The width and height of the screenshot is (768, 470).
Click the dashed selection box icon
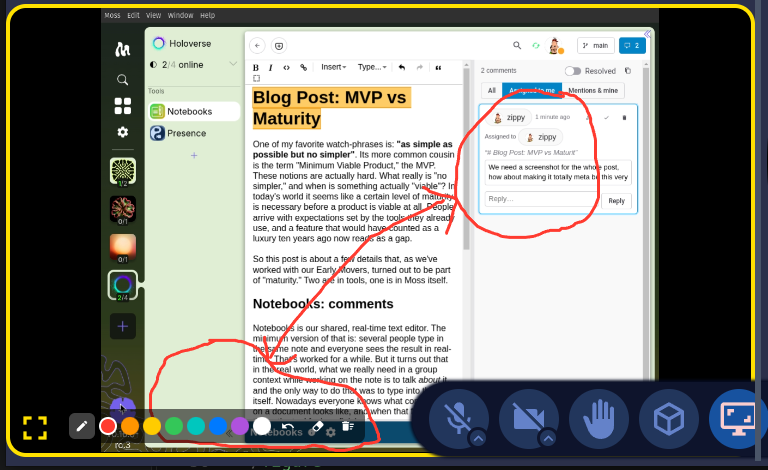point(256,78)
